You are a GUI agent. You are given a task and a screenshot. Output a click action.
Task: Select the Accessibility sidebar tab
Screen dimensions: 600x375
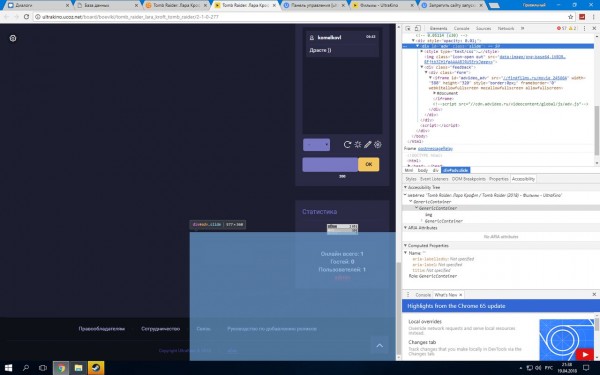pos(523,179)
